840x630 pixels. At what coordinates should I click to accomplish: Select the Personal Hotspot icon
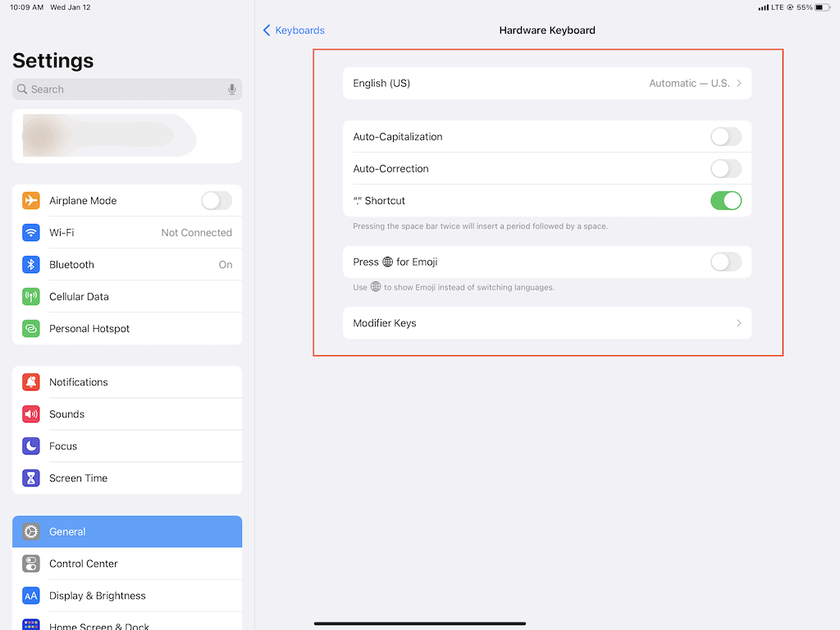coord(31,328)
